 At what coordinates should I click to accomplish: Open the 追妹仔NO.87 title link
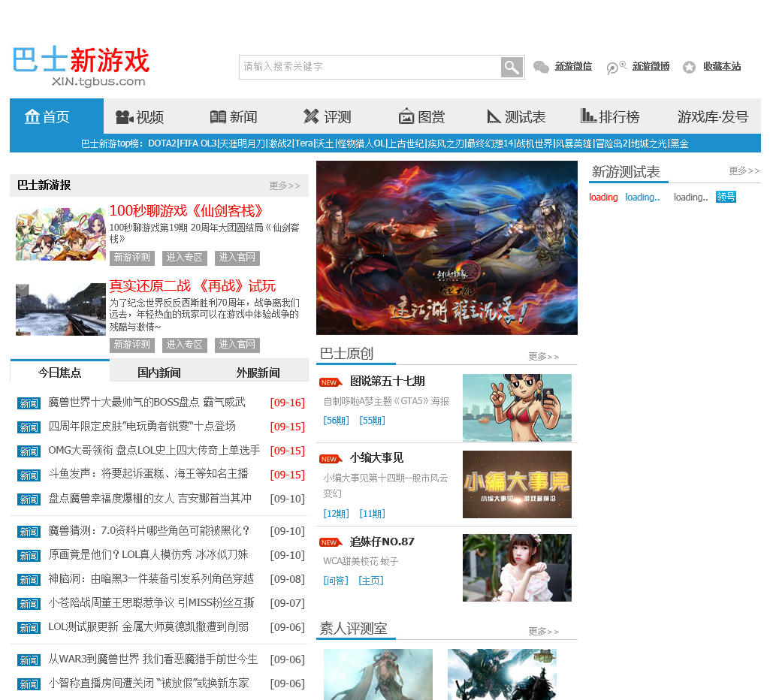click(382, 542)
